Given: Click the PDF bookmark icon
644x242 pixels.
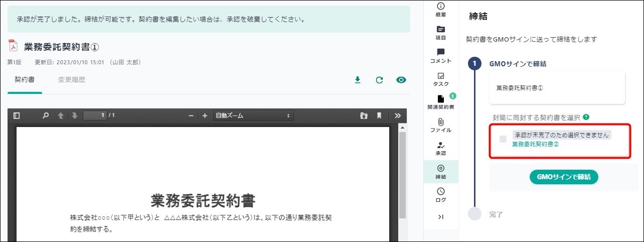Looking at the screenshot, I should [x=379, y=115].
